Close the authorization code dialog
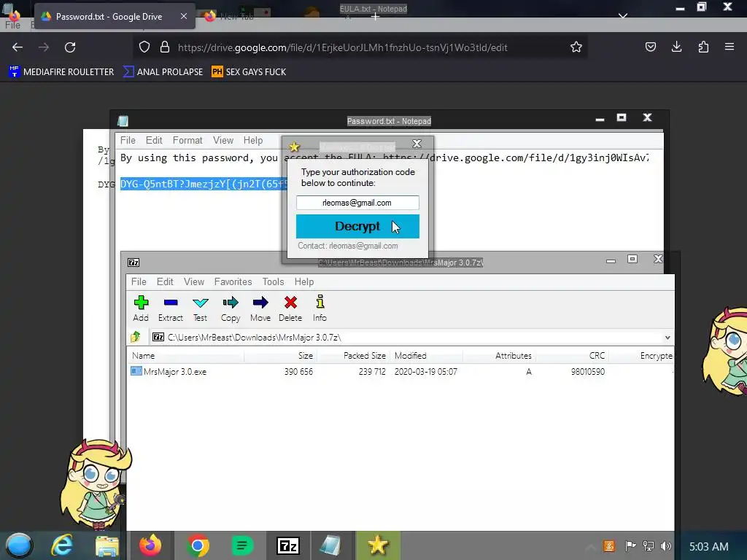The width and height of the screenshot is (747, 560). click(x=417, y=144)
